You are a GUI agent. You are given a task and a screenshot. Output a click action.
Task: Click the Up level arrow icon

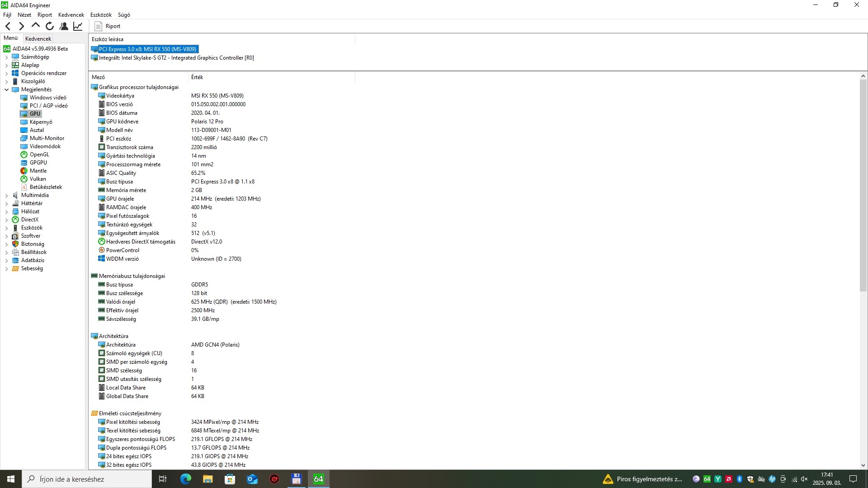36,26
